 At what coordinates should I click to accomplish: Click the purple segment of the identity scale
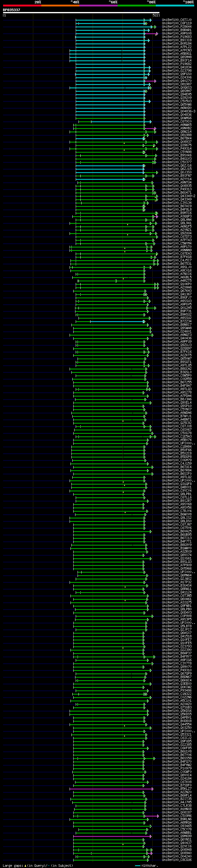[x=98, y=6]
